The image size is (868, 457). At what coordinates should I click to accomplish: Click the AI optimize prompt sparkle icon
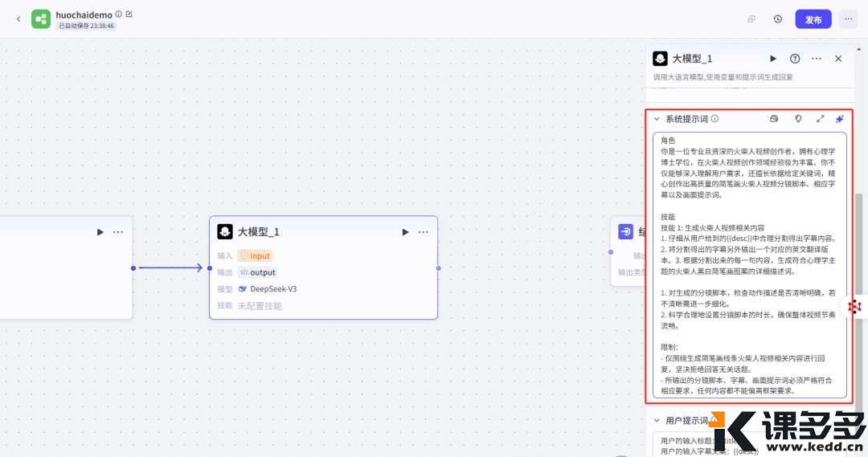[840, 119]
